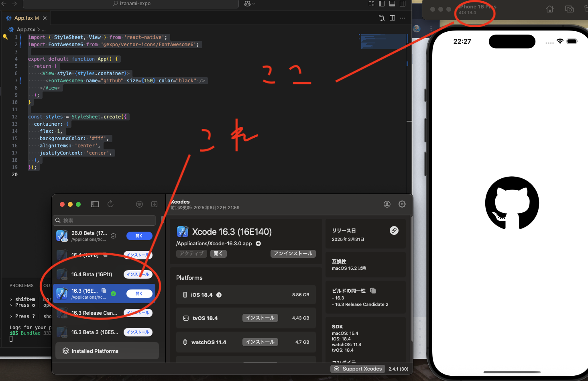Screen dimensions: 588x381
Task: Click the アンインストール uninstall button
Action: [293, 254]
